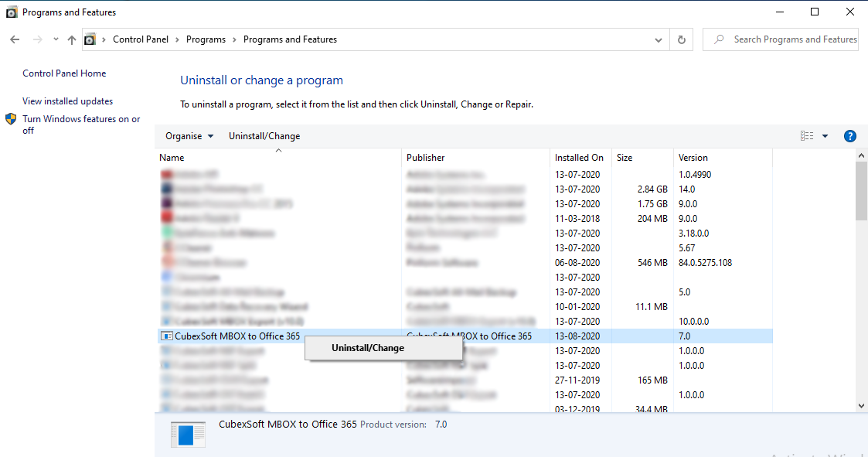Image resolution: width=868 pixels, height=457 pixels.
Task: Click the change view icon
Action: pyautogui.click(x=807, y=136)
